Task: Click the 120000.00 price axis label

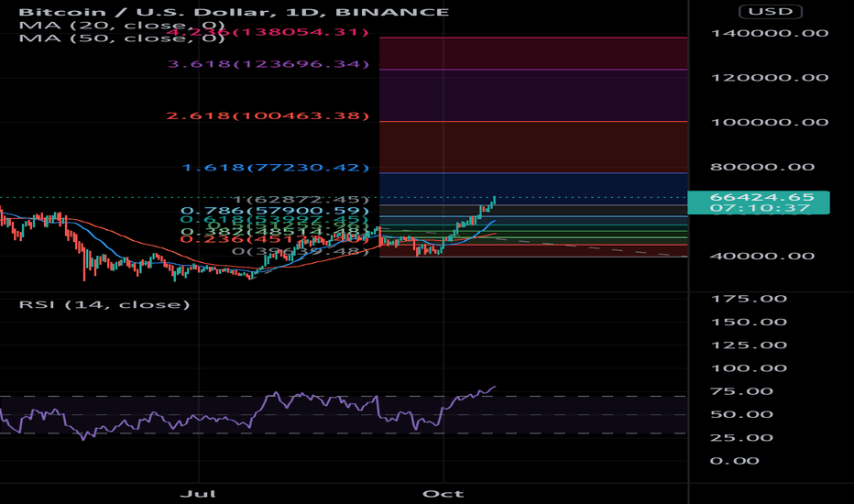Action: pos(770,78)
